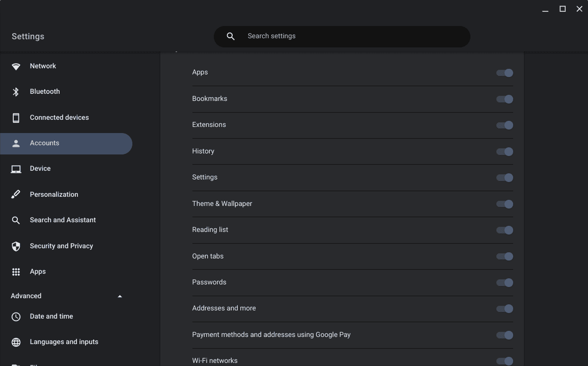588x366 pixels.
Task: Open Apps section in sidebar
Action: pyautogui.click(x=66, y=272)
